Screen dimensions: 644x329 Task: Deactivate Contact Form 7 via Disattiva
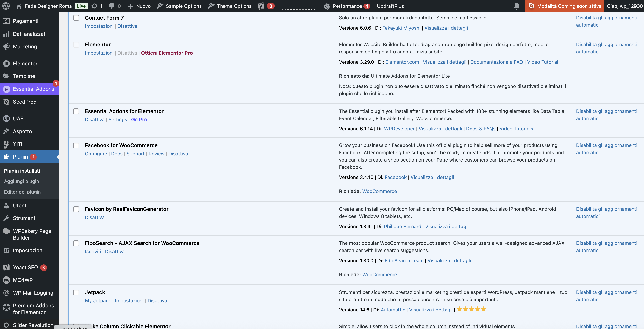tap(127, 26)
